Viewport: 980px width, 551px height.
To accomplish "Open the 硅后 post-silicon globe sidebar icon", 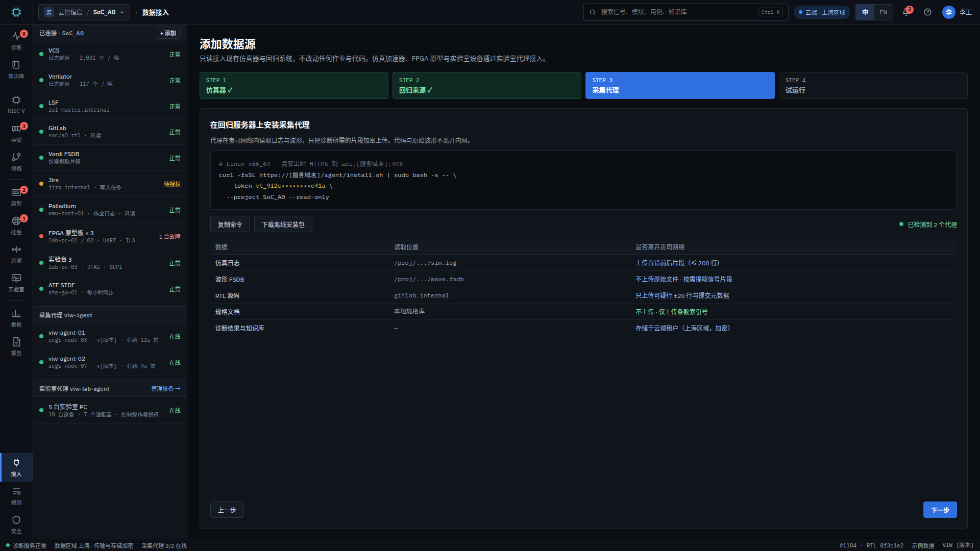I will (16, 226).
